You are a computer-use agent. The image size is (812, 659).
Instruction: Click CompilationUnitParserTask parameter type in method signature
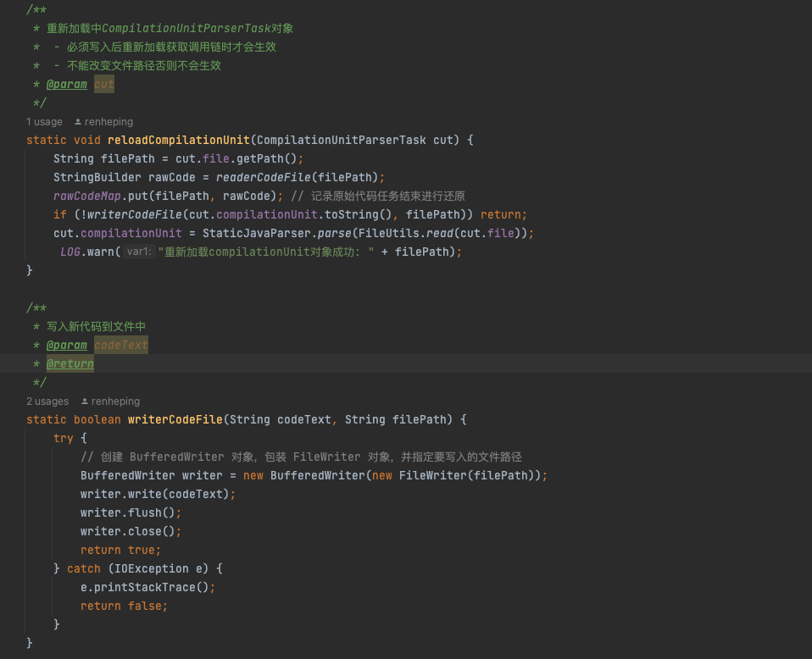(x=342, y=141)
